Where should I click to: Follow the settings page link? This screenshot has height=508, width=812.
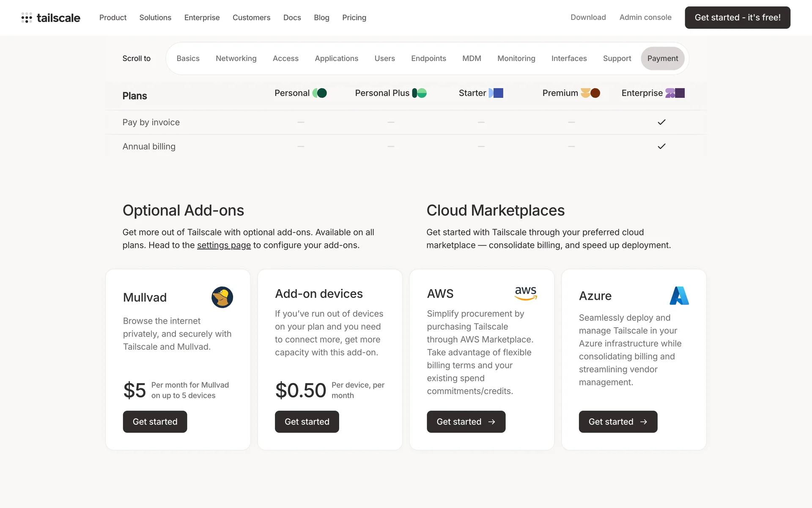click(224, 245)
